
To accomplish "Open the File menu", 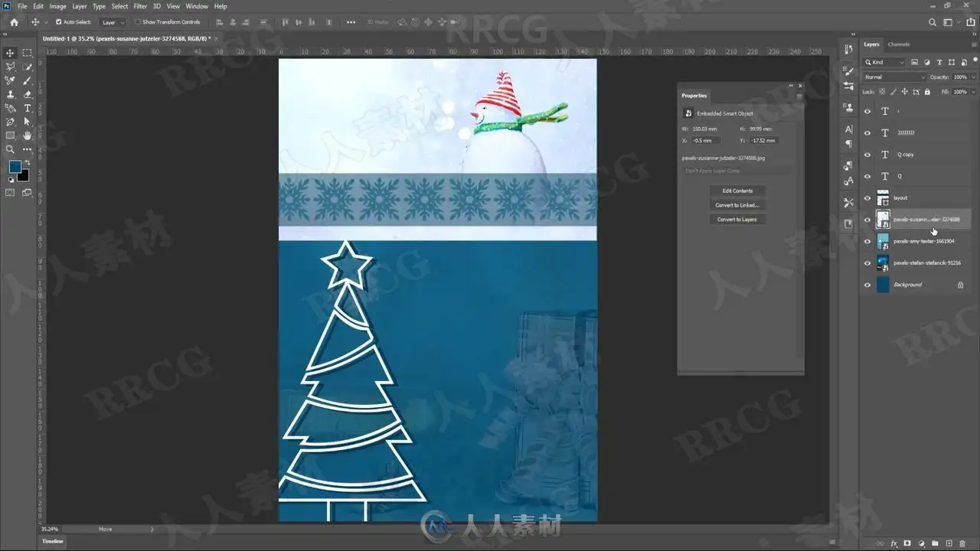I will [21, 6].
